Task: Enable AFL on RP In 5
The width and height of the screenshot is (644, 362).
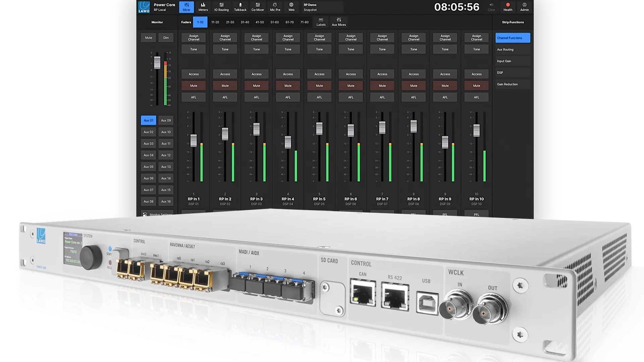Action: (319, 97)
